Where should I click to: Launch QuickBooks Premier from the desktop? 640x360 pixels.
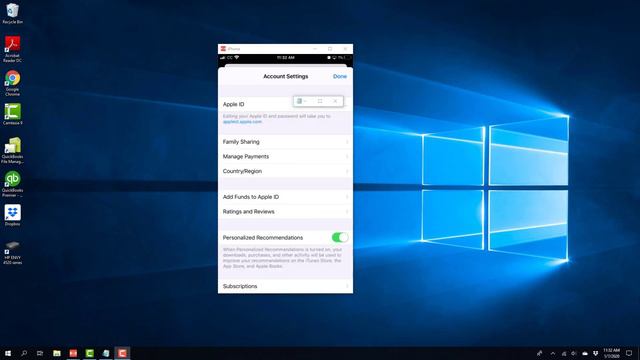12,184
